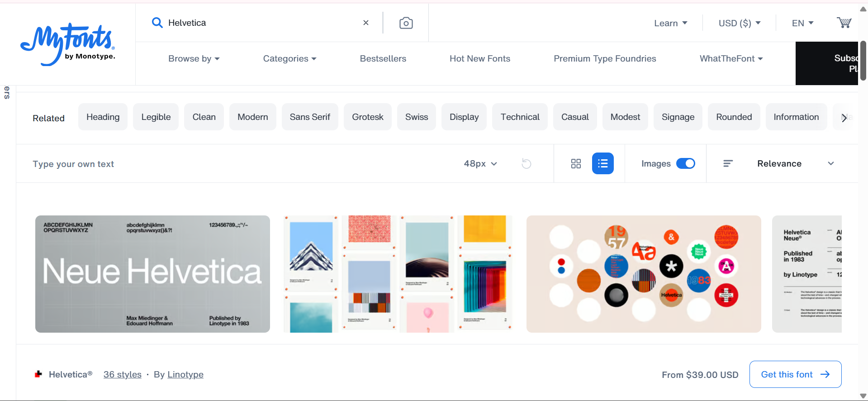Select the Swiss related tag
Image resolution: width=868 pixels, height=401 pixels.
(x=417, y=117)
